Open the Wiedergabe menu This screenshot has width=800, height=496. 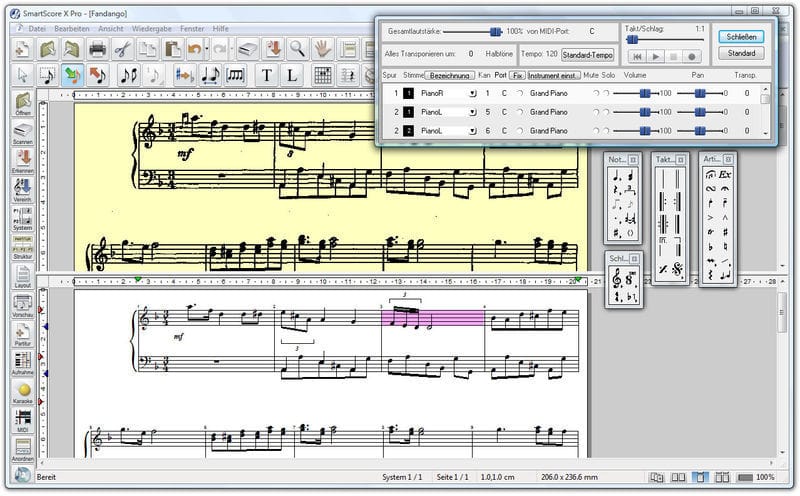[152, 29]
